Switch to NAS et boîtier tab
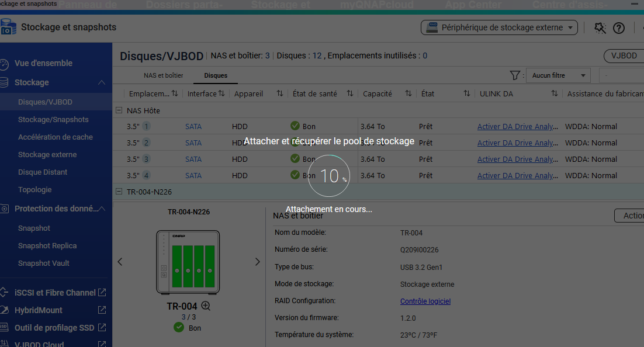644x347 pixels. coord(163,75)
